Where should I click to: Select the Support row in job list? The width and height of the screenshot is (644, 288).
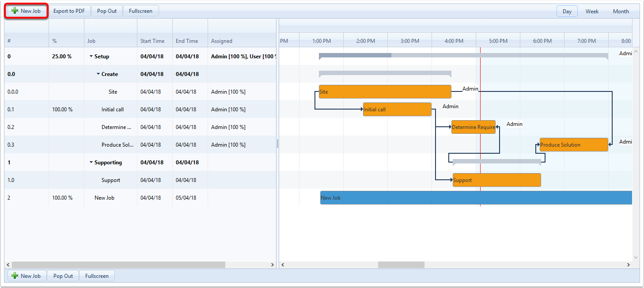point(140,180)
